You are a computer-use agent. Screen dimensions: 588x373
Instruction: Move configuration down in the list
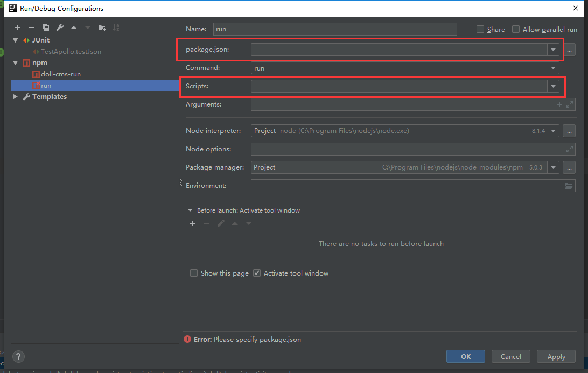(88, 27)
